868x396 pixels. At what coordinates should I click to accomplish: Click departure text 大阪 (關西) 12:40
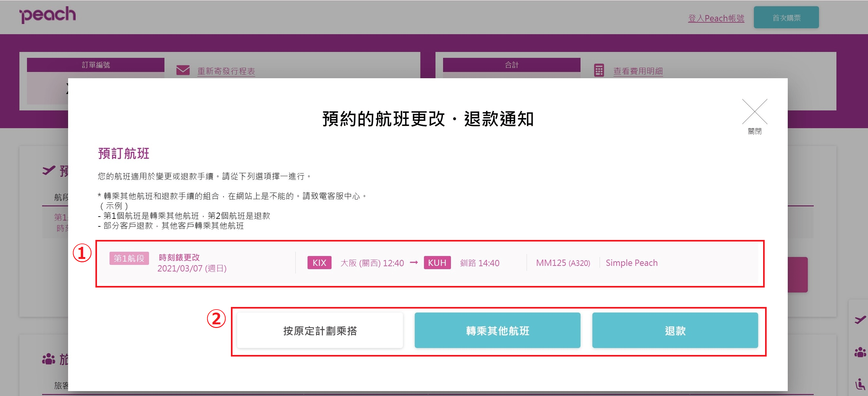click(372, 263)
